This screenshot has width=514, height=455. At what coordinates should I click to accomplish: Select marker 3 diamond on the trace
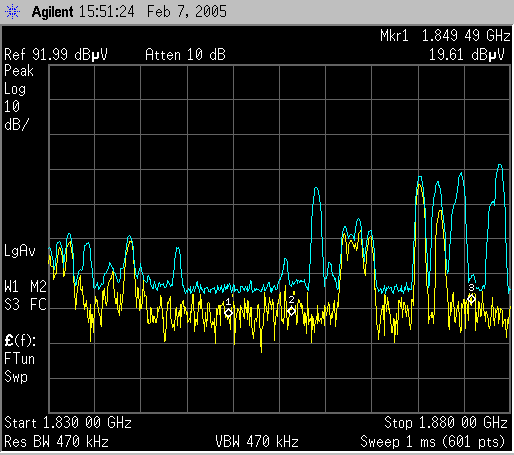click(471, 299)
